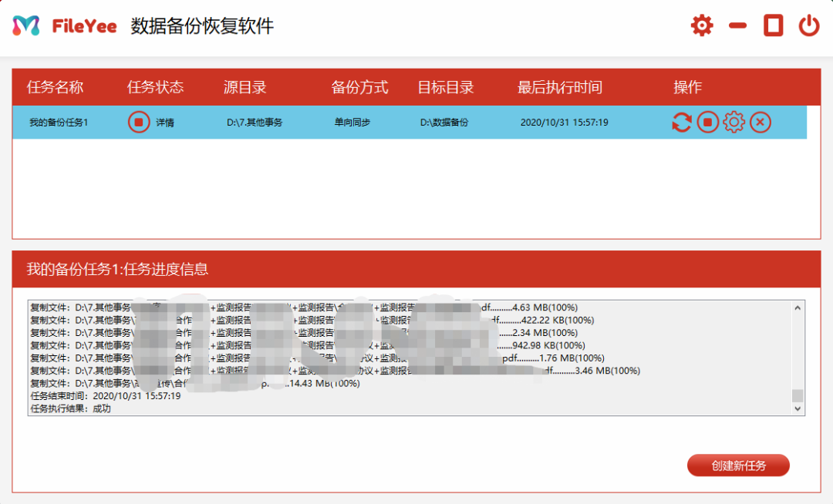Image resolution: width=833 pixels, height=504 pixels.
Task: Click the 最后执行时间 column header
Action: pos(559,87)
